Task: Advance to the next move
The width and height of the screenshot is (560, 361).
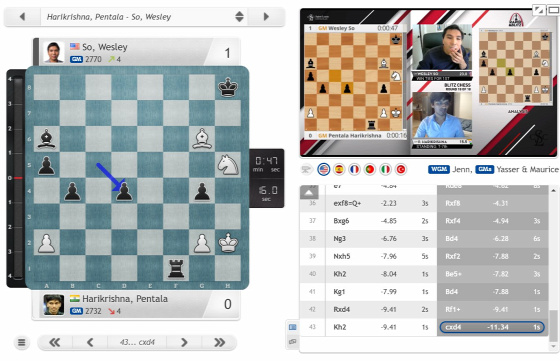Action: [x=184, y=342]
